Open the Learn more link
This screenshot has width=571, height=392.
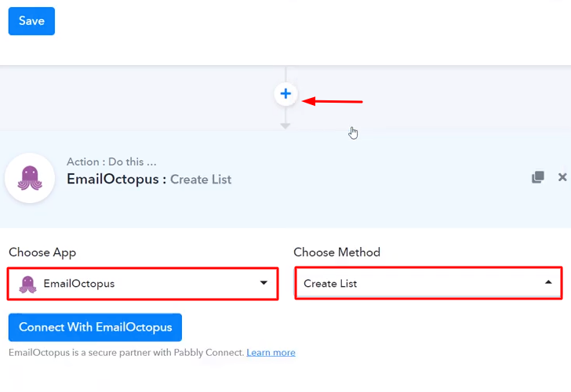click(271, 353)
